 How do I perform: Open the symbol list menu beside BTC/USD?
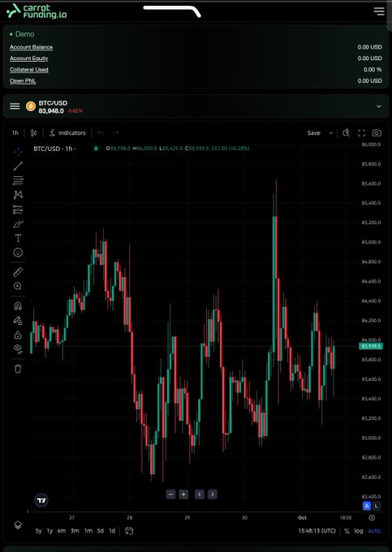click(x=15, y=106)
